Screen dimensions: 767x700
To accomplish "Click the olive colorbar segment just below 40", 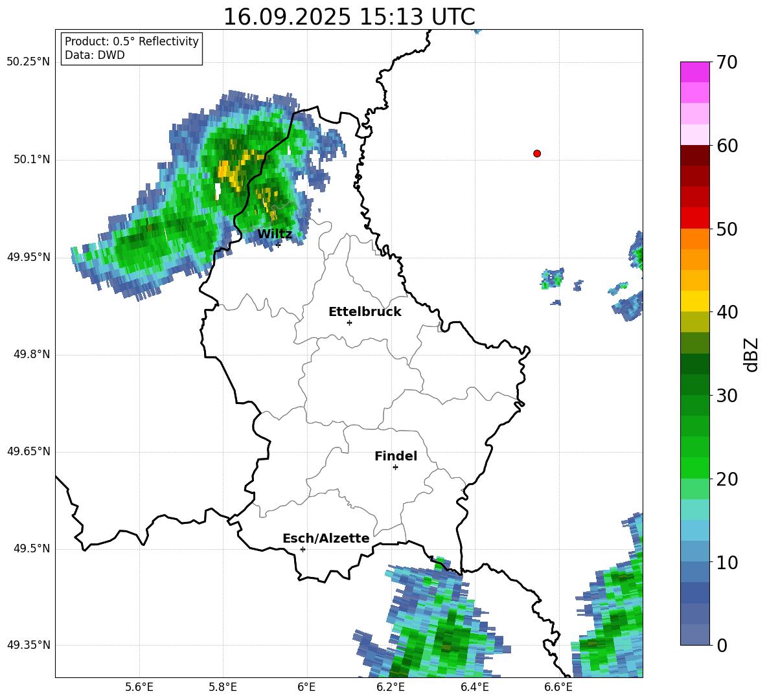I will [x=694, y=322].
